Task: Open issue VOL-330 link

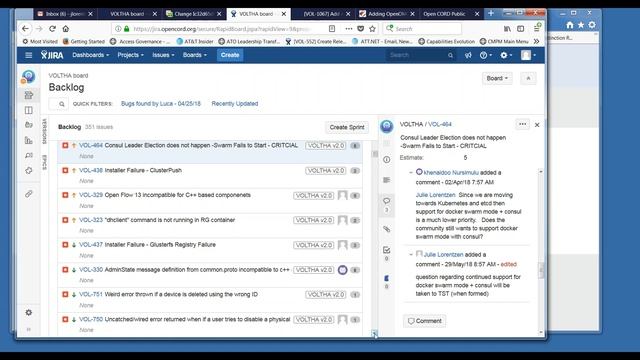Action: [x=91, y=270]
